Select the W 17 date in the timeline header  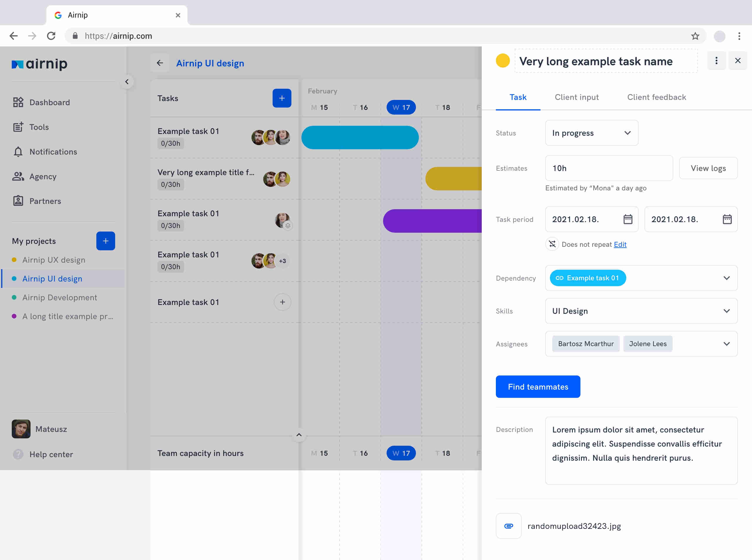(401, 108)
